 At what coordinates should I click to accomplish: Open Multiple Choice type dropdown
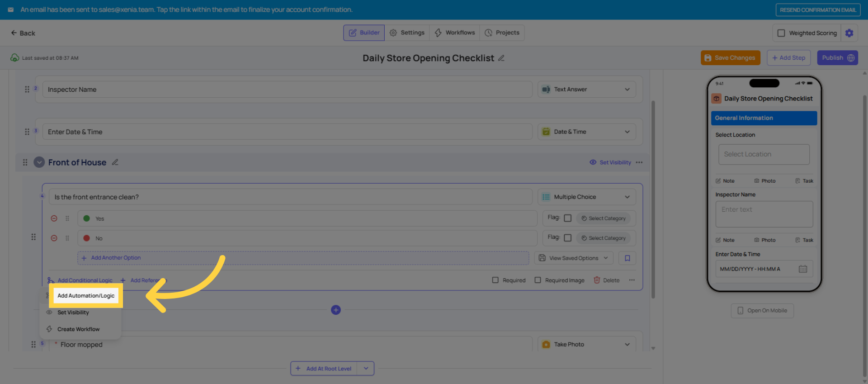[x=587, y=197]
